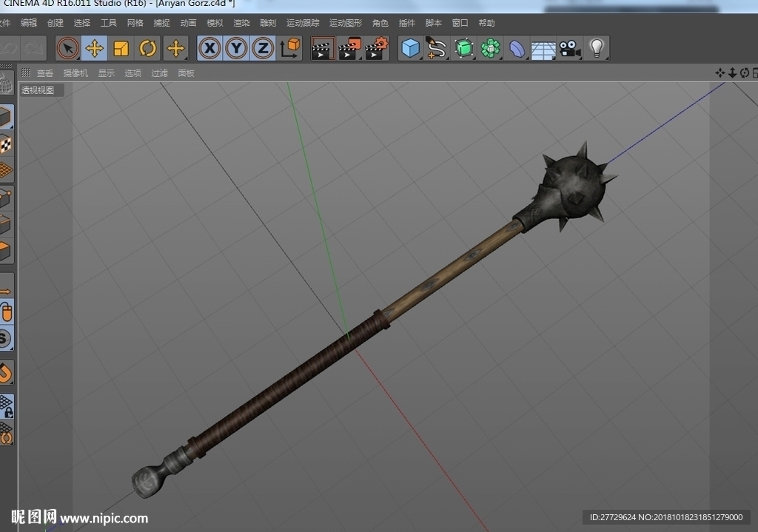The width and height of the screenshot is (758, 532).
Task: Open the 过滤 viewport menu
Action: [160, 73]
